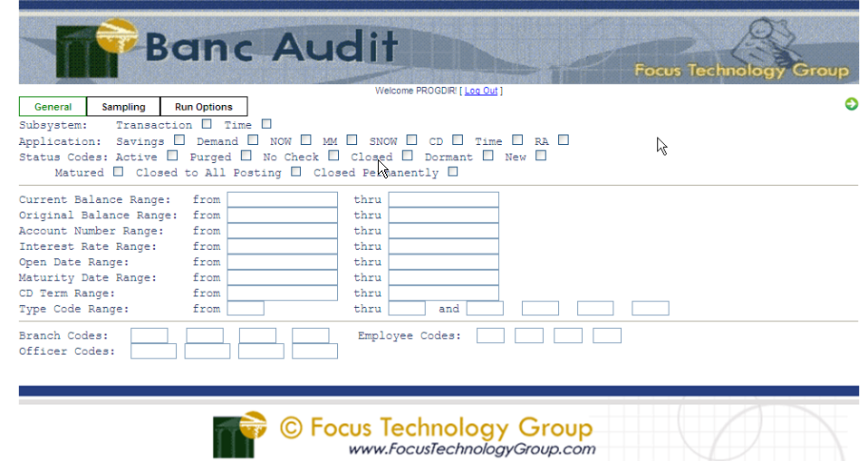Focus the Interest Rate Range thru field
This screenshot has height=461, width=868.
tap(443, 245)
